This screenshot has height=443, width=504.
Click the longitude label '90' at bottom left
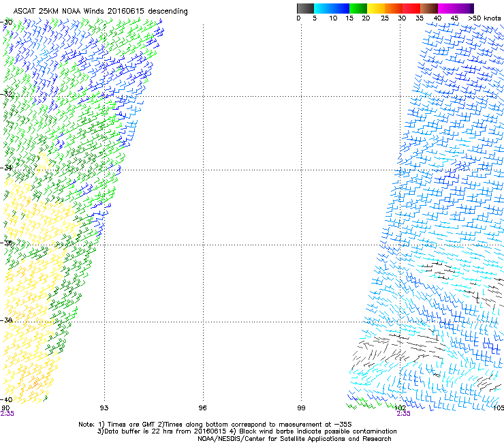point(5,408)
